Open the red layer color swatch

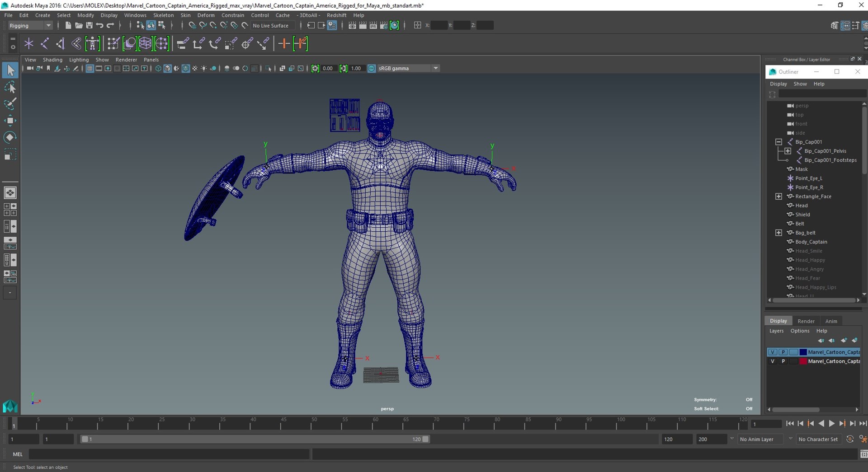(803, 361)
